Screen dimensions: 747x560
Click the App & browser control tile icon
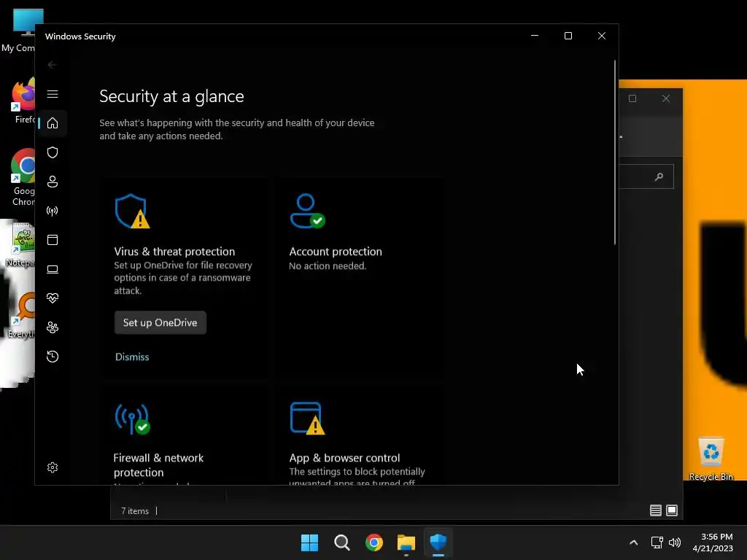coord(307,419)
